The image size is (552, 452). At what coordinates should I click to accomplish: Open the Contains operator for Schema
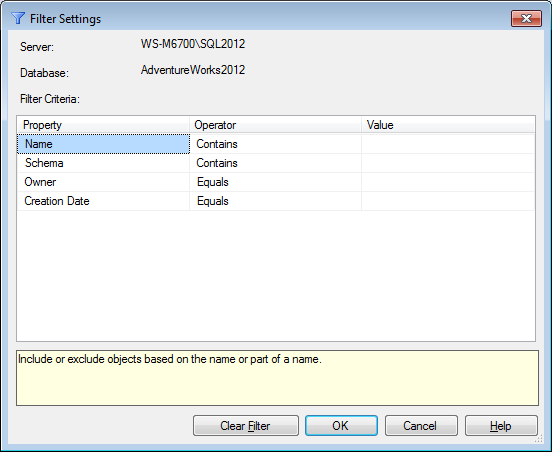click(x=276, y=163)
